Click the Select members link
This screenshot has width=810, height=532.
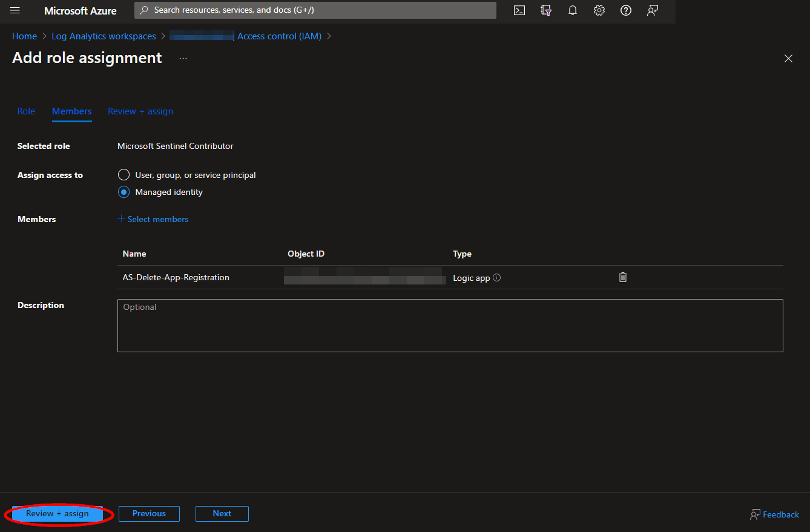click(153, 219)
